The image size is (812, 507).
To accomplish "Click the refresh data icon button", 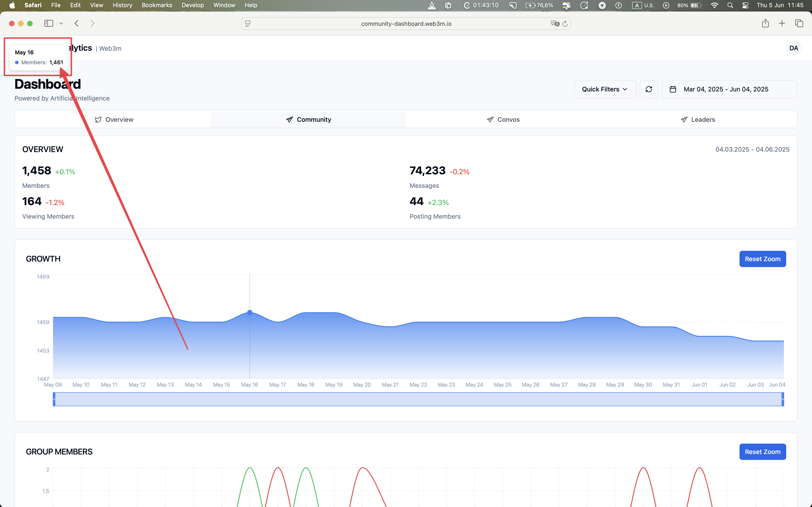I will pyautogui.click(x=649, y=89).
